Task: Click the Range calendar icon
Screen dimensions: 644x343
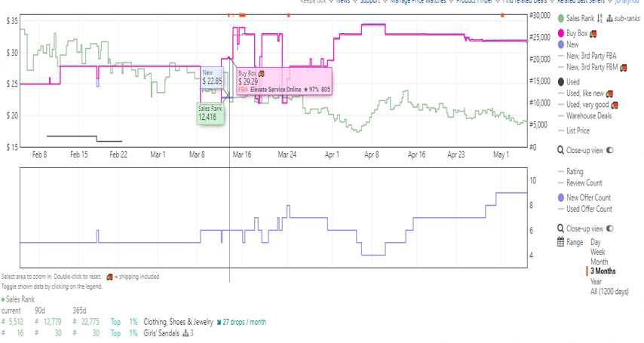Action: pyautogui.click(x=560, y=242)
